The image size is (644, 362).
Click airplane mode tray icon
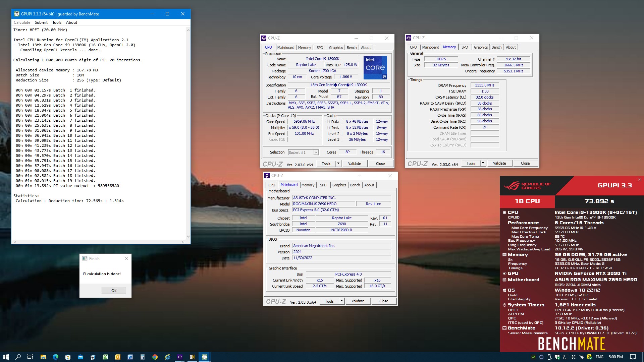(x=581, y=357)
